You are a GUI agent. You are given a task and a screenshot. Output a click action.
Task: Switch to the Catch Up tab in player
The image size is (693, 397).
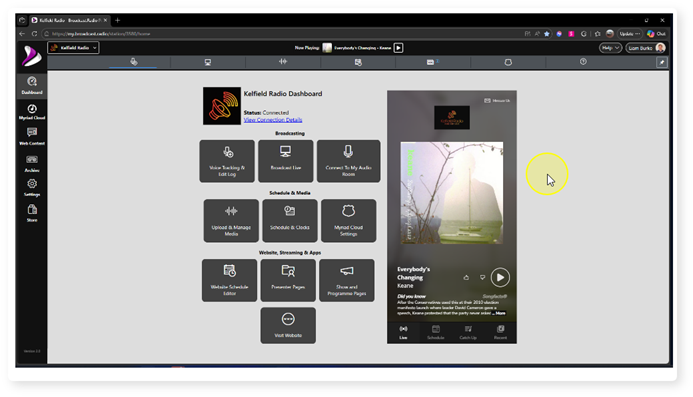coord(468,332)
